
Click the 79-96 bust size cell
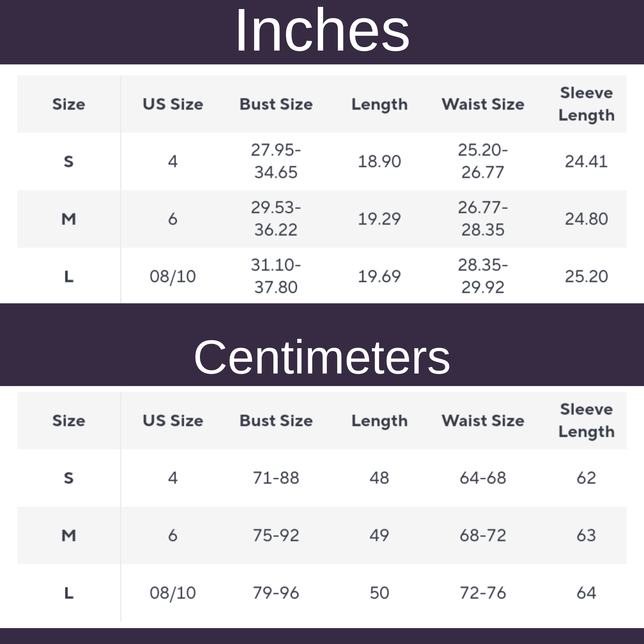(276, 593)
